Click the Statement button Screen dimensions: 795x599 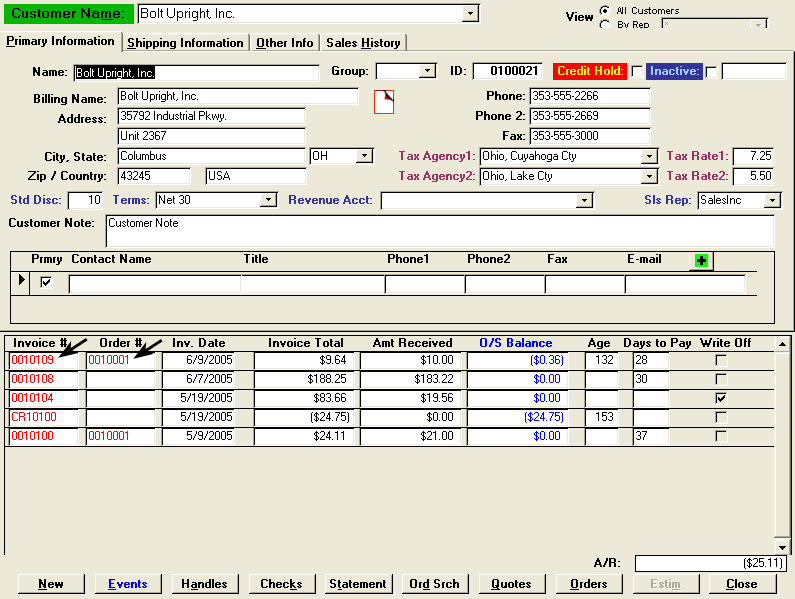point(357,584)
